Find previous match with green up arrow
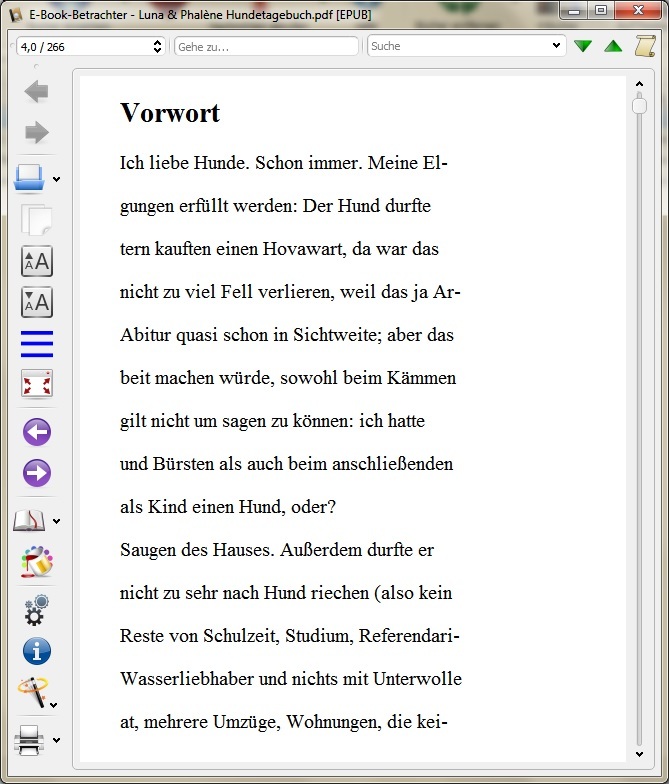 pos(613,46)
